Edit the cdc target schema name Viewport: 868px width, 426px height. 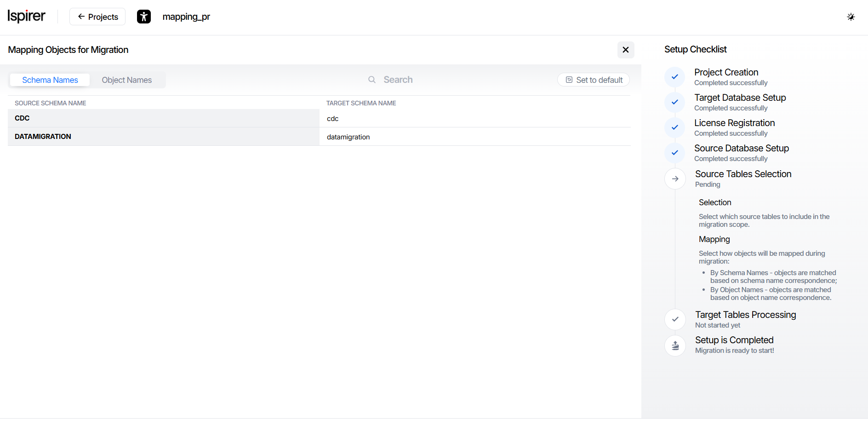click(474, 119)
